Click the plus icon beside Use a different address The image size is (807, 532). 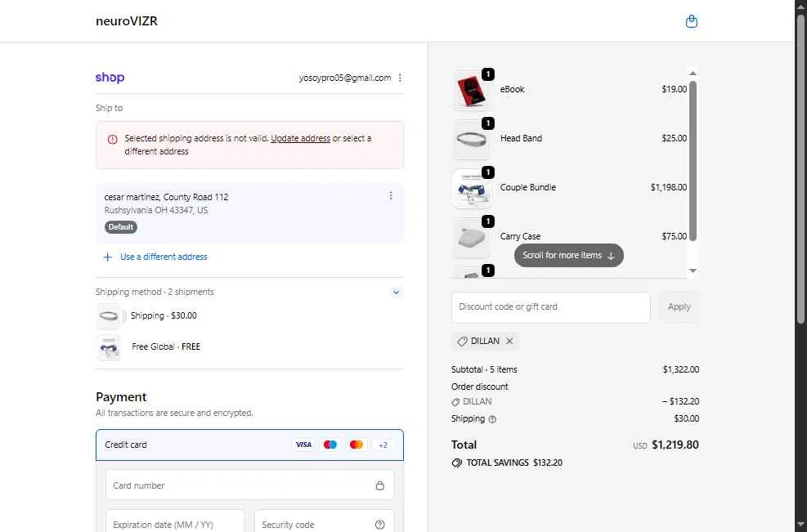click(107, 257)
